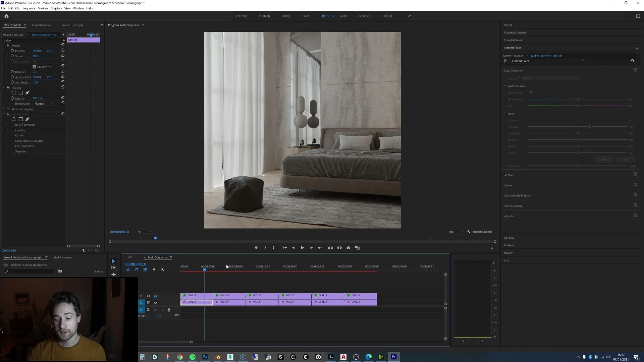Toggle Position animation stopwatch

pos(12,51)
